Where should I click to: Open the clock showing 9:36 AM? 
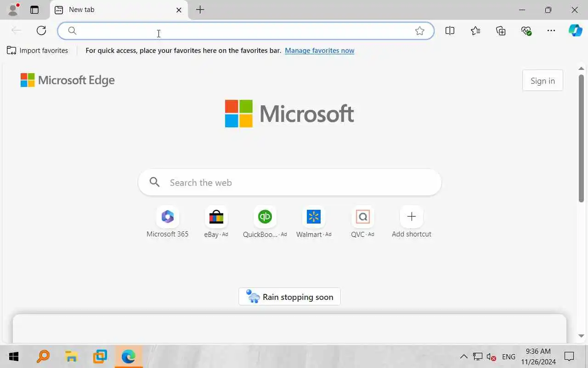[x=538, y=356]
